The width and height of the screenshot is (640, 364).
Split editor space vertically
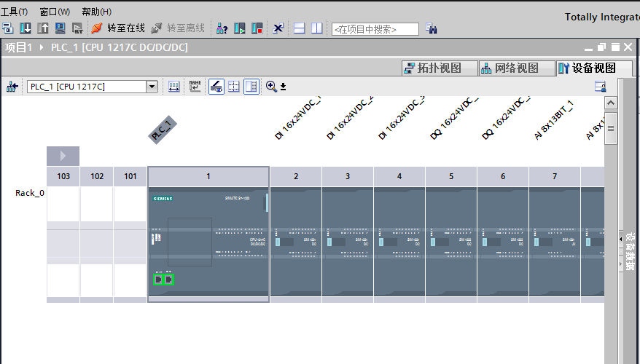coord(317,28)
